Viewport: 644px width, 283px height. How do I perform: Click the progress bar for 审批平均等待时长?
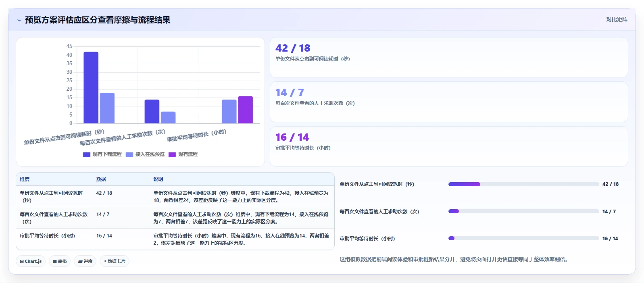click(523, 238)
